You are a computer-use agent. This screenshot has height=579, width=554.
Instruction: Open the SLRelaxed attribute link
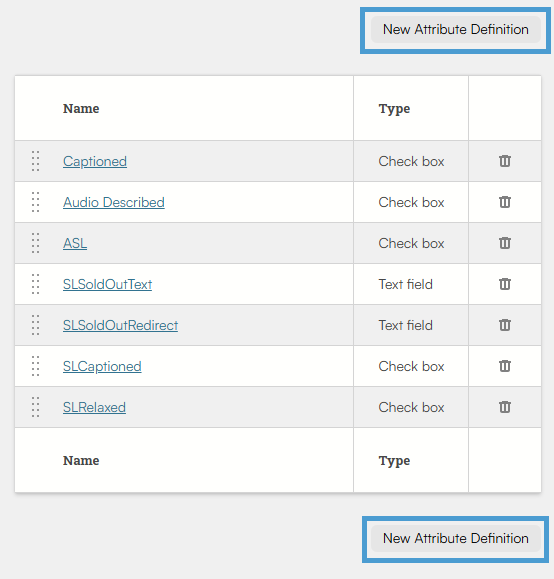94,407
